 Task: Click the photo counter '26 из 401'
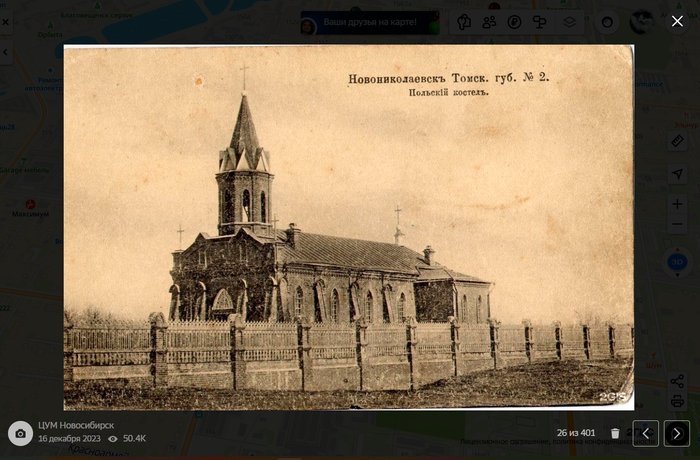point(576,433)
